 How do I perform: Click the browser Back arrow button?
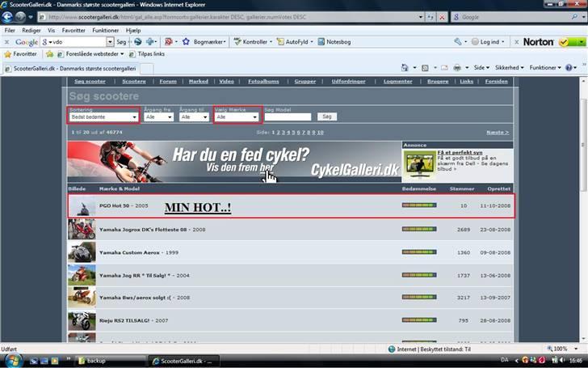(7, 17)
